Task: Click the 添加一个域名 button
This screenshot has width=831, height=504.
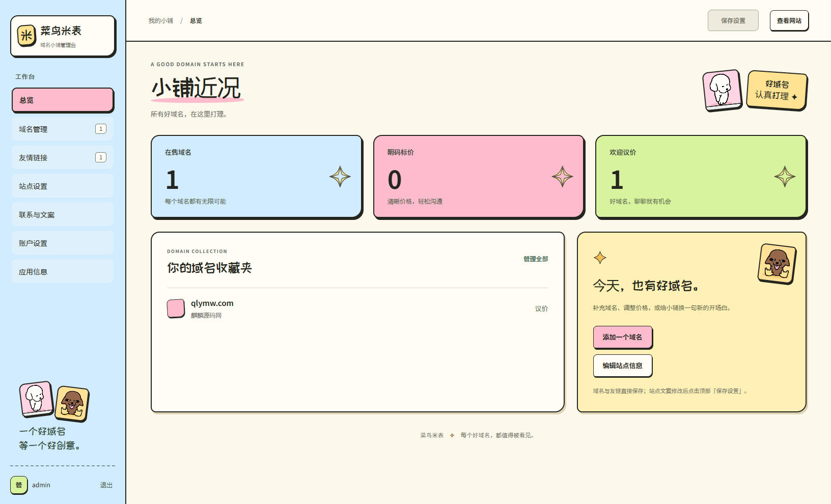Action: (x=622, y=337)
